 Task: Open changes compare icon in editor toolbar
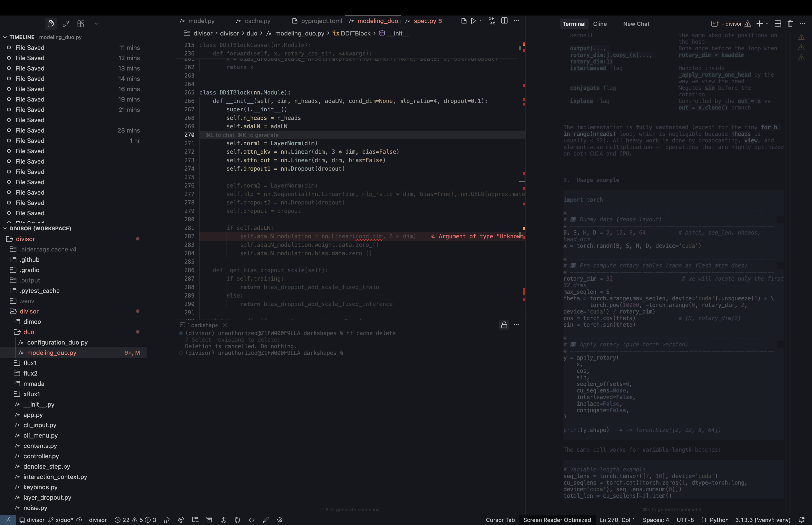pos(492,21)
